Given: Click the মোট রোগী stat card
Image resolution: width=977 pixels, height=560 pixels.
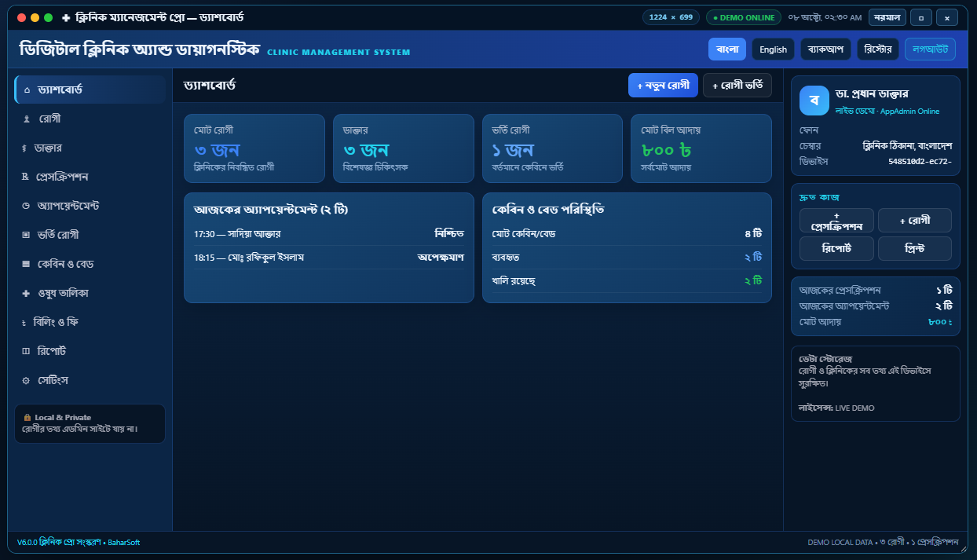Looking at the screenshot, I should [x=254, y=148].
